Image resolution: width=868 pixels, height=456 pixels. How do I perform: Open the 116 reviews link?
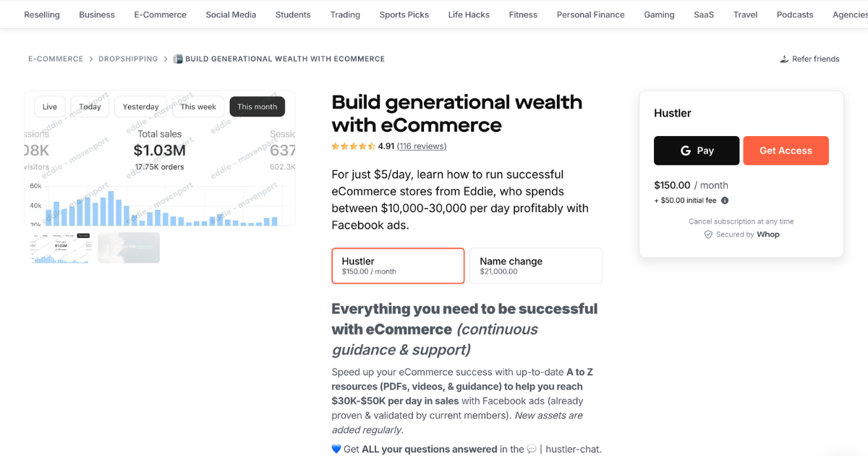point(422,146)
